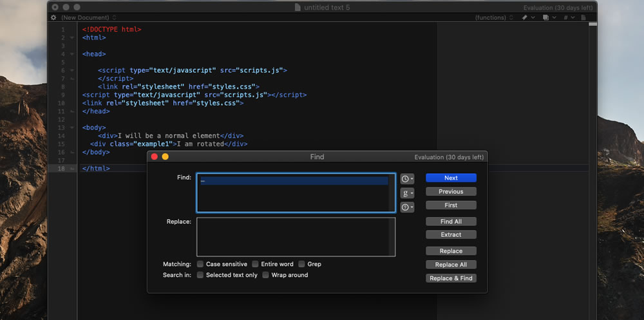Image resolution: width=644 pixels, height=320 pixels.
Task: Enable the Wrap around checkbox
Action: 265,275
